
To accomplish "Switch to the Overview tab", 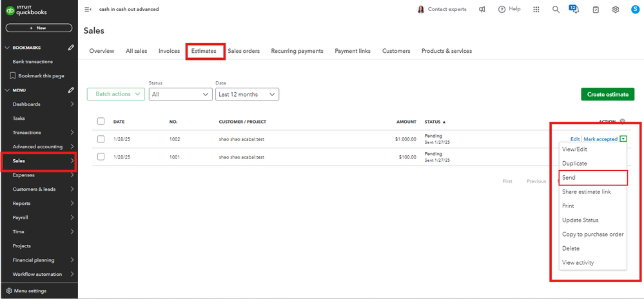I will [102, 51].
